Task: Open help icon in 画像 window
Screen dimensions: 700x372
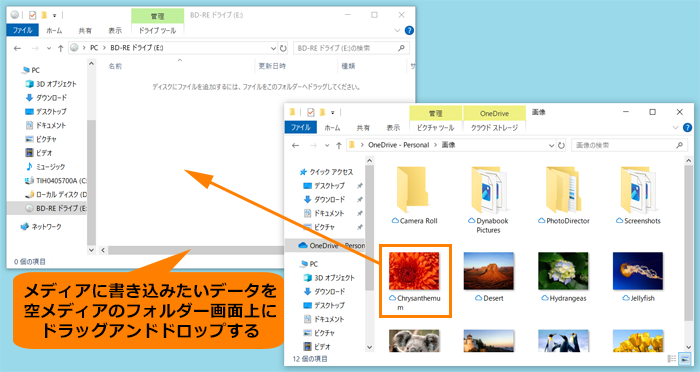Action: coord(688,128)
